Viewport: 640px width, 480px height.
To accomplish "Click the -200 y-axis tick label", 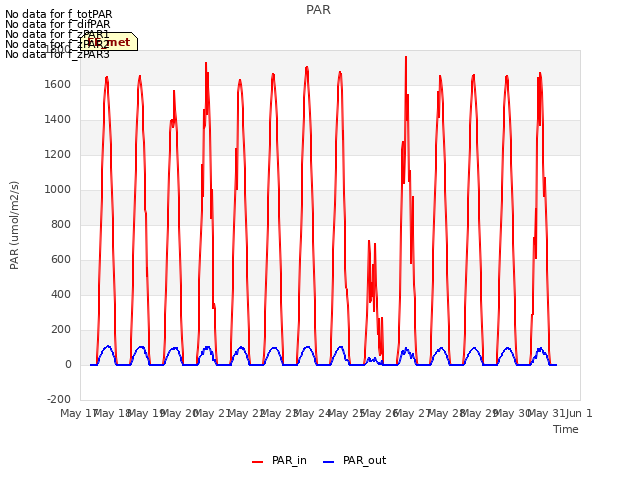I will (x=59, y=399).
